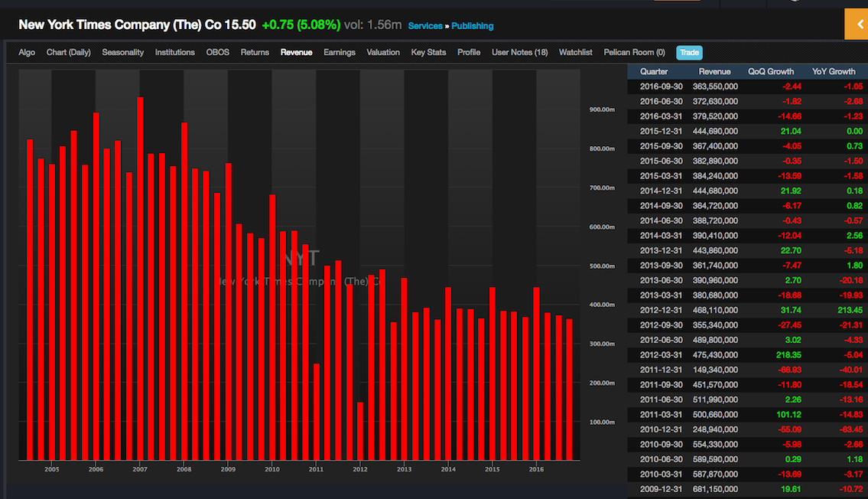Click the 500.00m y-axis label
The width and height of the screenshot is (868, 499).
tap(602, 266)
